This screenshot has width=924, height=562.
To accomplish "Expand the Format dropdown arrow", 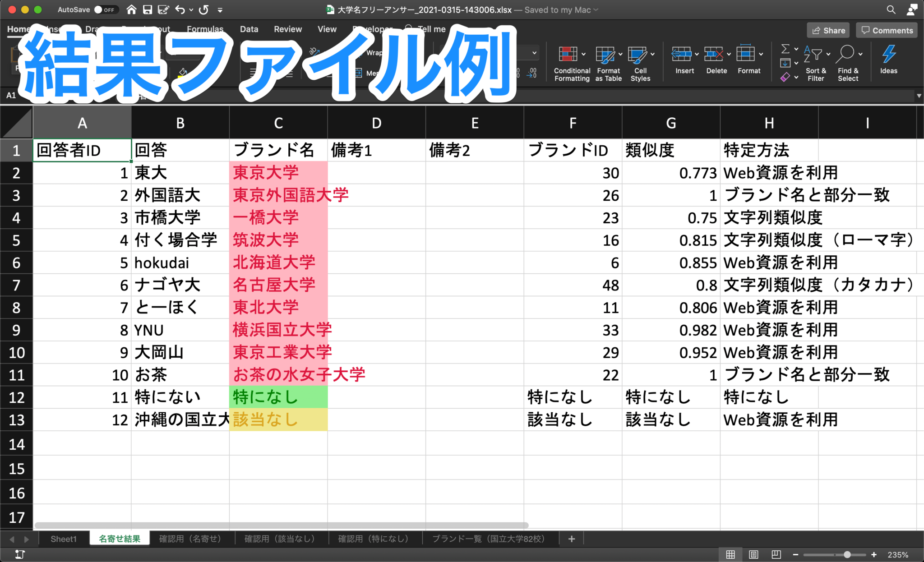I will pos(761,55).
